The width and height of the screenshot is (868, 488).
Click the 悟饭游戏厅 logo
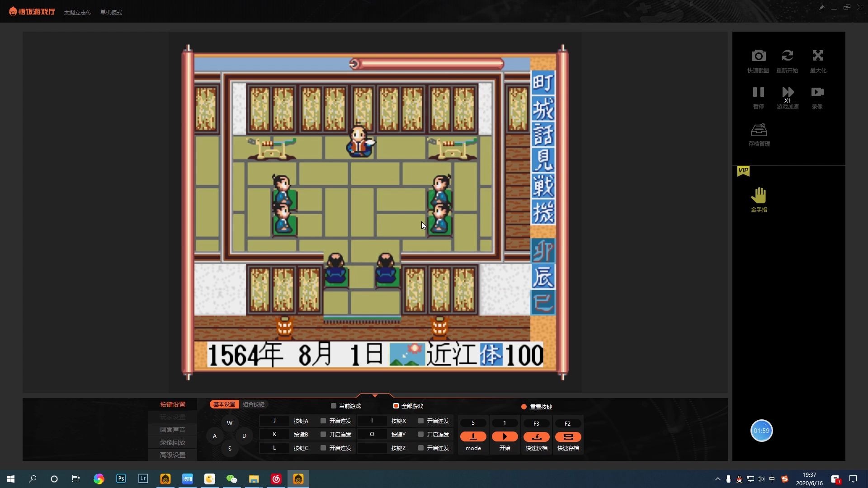tap(32, 11)
